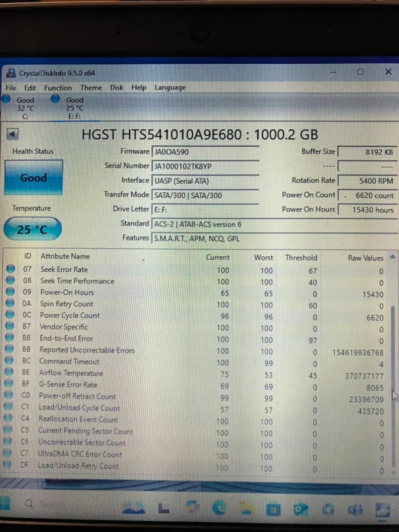Open the Disk menu

click(x=116, y=88)
